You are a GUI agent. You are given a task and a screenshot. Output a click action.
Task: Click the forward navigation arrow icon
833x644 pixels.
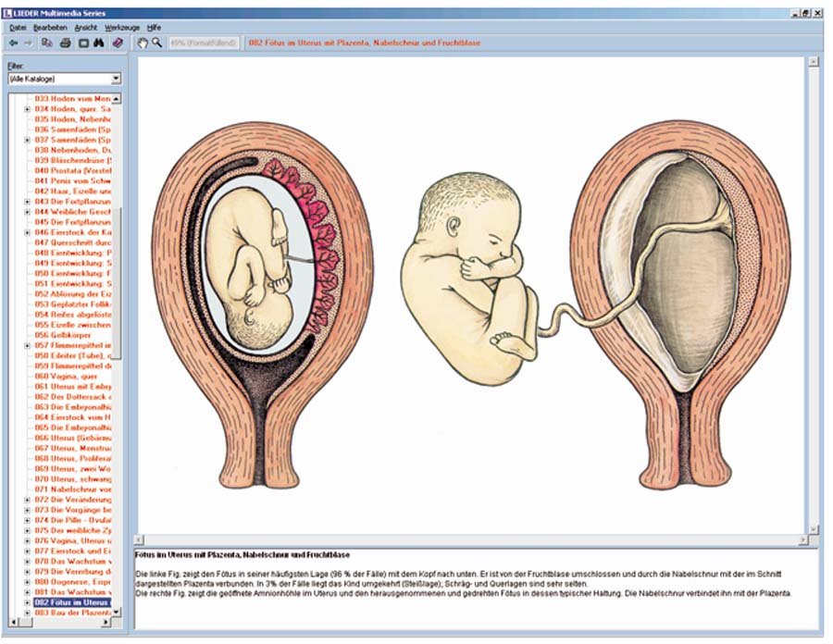coord(29,43)
